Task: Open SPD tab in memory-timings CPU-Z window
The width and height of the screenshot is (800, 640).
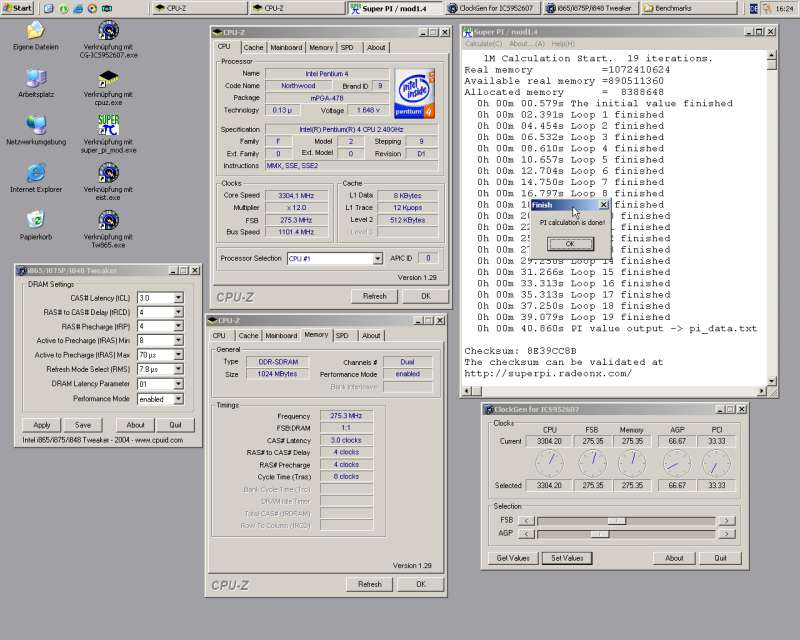Action: pyautogui.click(x=342, y=335)
